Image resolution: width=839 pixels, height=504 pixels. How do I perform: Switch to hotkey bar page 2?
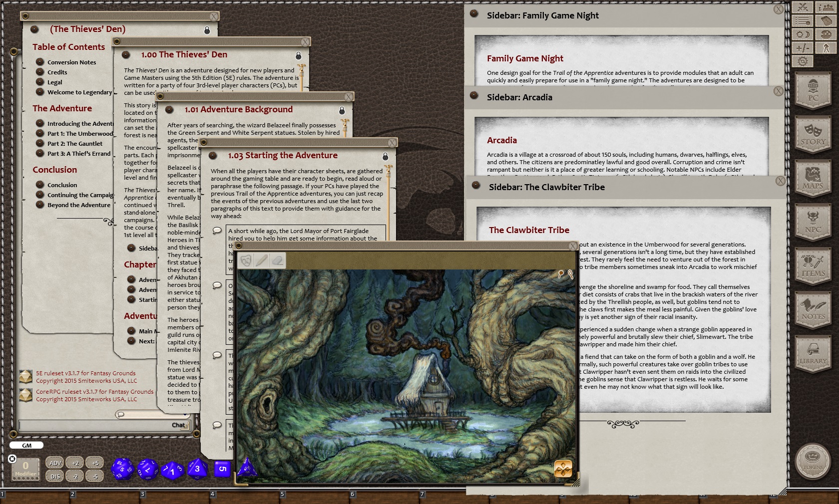[x=72, y=494]
